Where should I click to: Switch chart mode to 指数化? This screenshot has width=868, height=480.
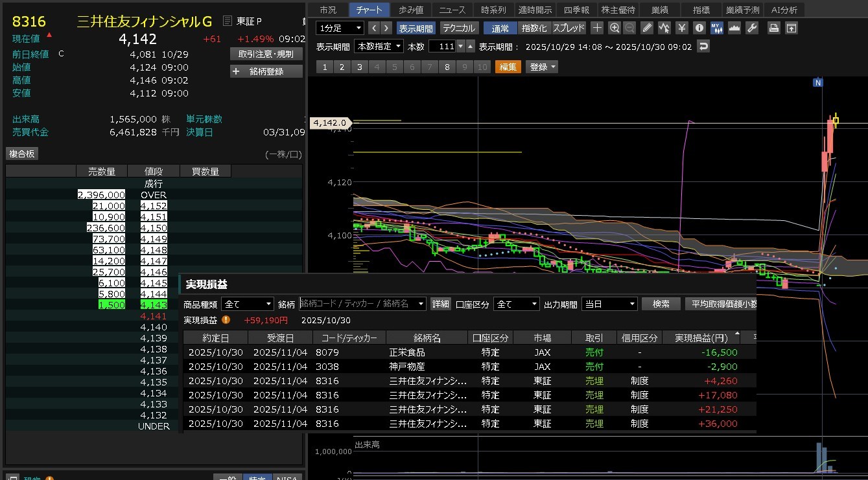(534, 28)
